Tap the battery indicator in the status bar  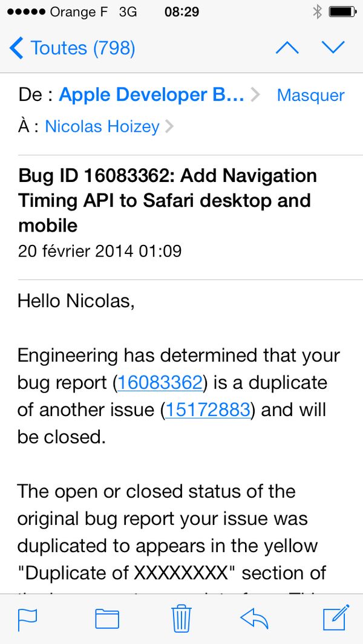click(x=343, y=11)
